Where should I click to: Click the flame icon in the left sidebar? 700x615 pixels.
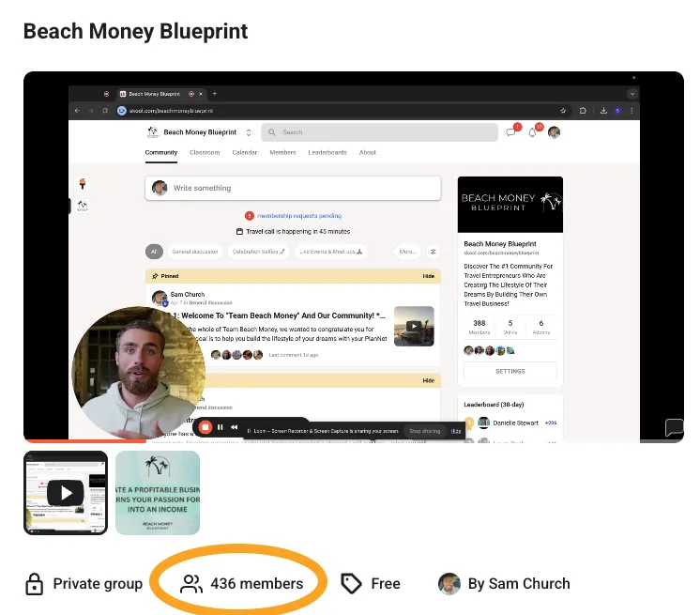tap(83, 184)
